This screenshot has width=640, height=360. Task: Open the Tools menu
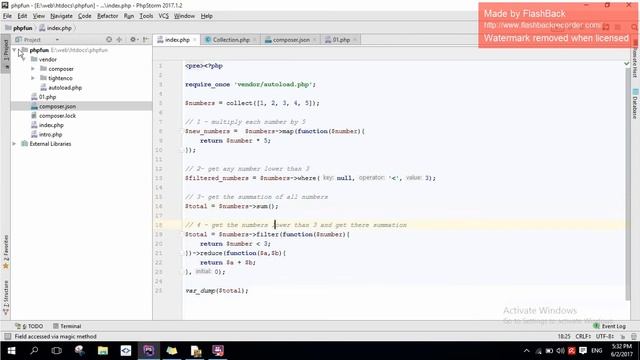click(146, 16)
